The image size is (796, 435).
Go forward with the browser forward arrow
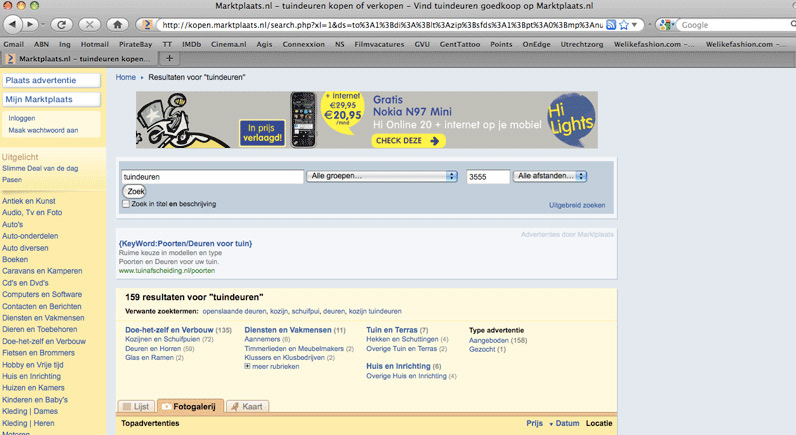[x=30, y=24]
